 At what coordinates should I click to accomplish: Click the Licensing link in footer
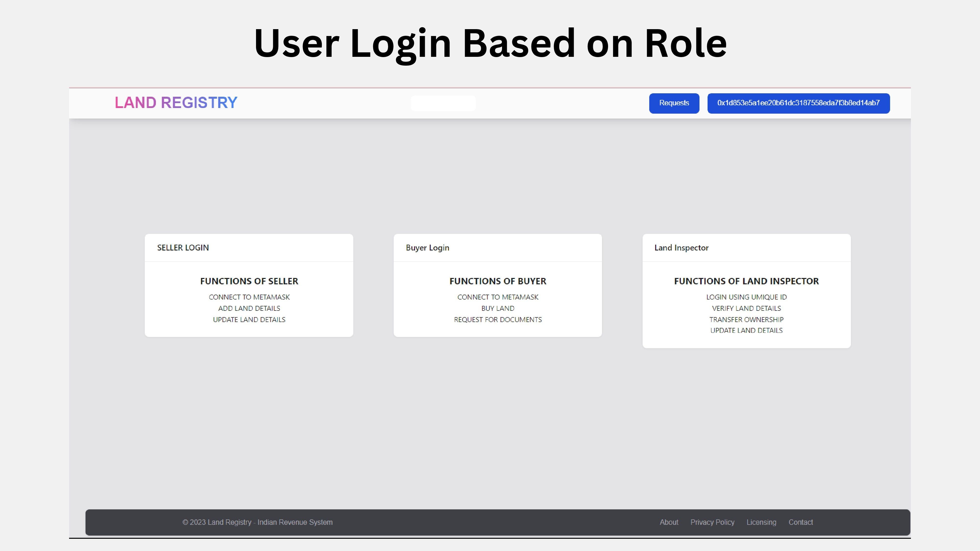coord(761,522)
